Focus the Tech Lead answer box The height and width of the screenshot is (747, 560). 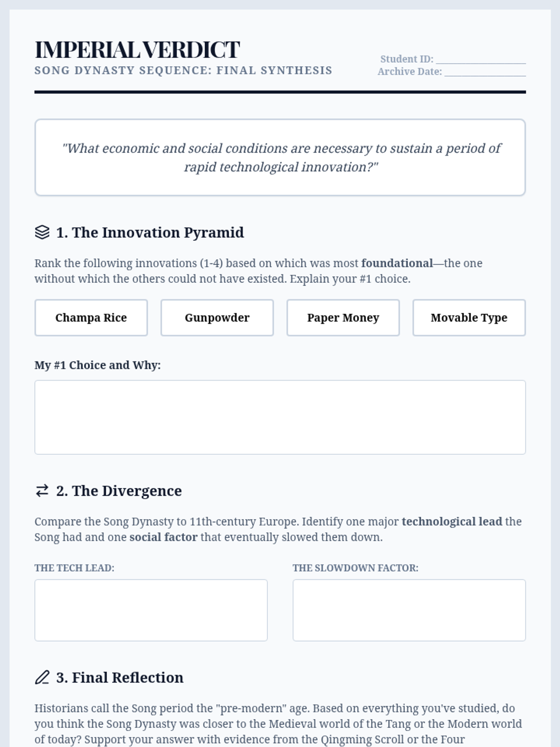coord(151,610)
